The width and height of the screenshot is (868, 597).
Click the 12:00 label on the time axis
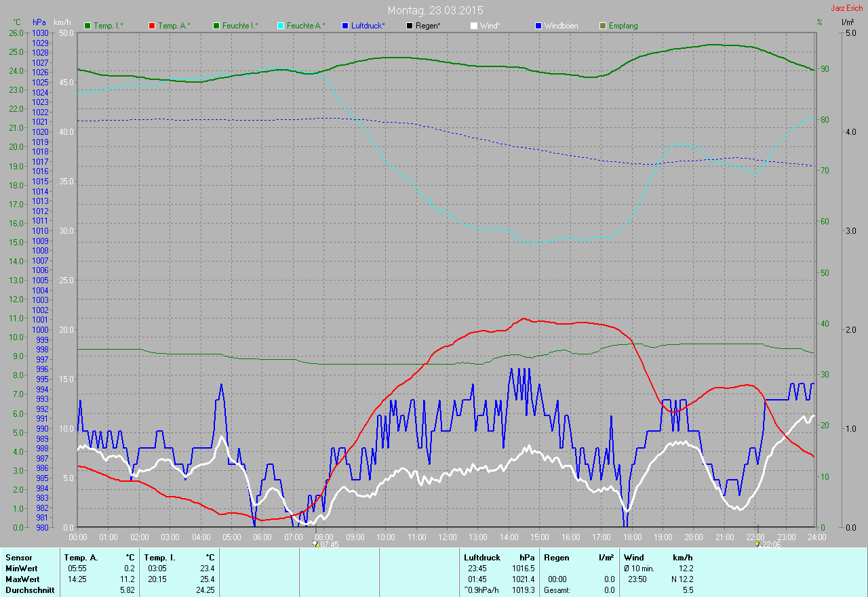(x=447, y=537)
